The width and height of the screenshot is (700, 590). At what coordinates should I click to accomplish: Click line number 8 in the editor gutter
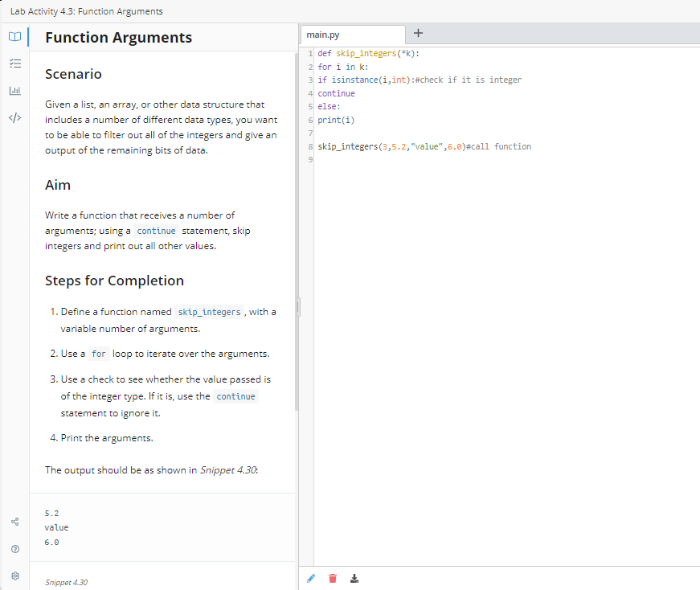(x=309, y=145)
